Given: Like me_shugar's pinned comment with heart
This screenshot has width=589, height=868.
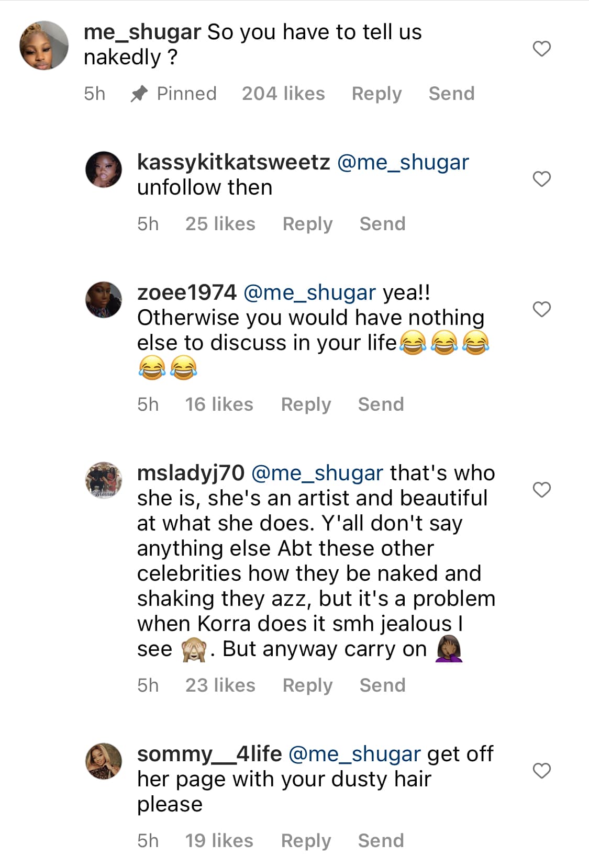Looking at the screenshot, I should [541, 49].
